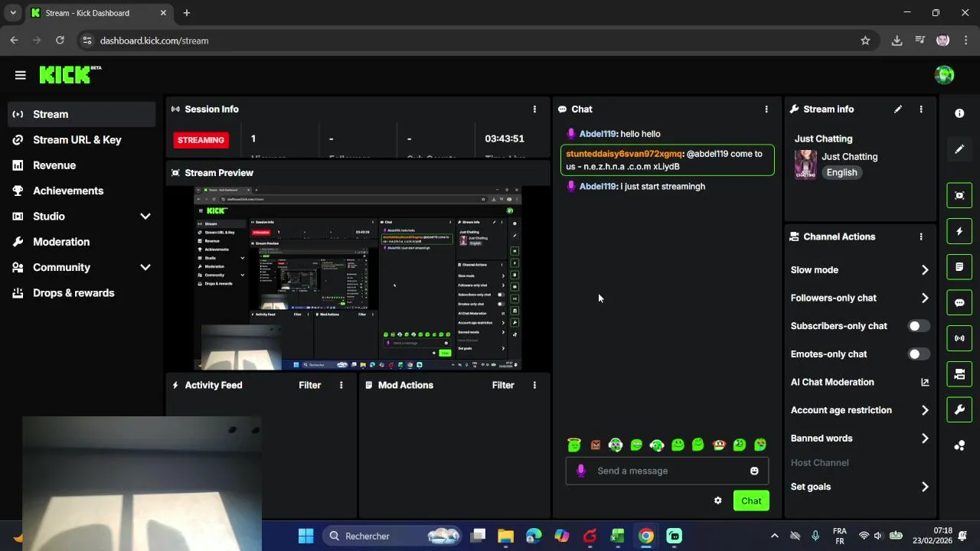This screenshot has width=980, height=551.
Task: Click the stream preview widget icon
Action: pos(959,195)
